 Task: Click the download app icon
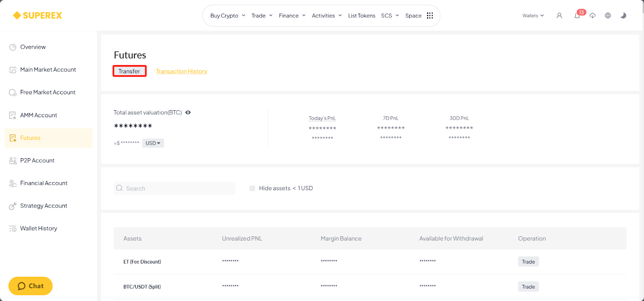click(x=592, y=15)
